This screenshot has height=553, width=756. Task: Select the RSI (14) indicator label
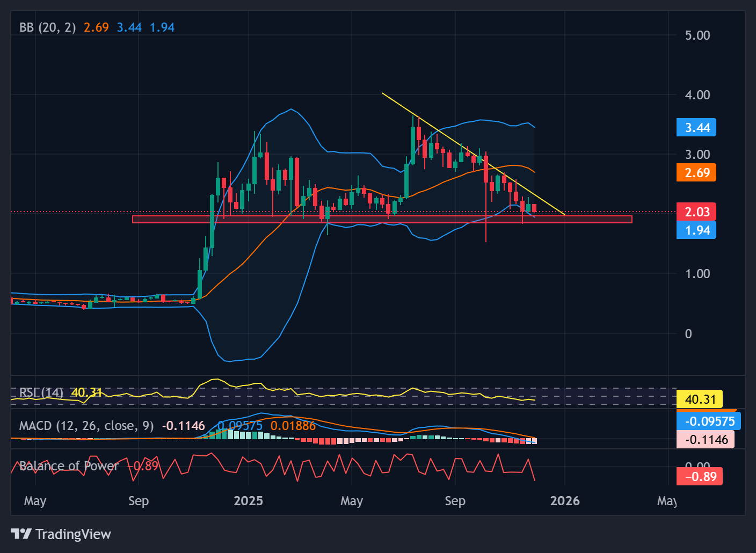[40, 393]
